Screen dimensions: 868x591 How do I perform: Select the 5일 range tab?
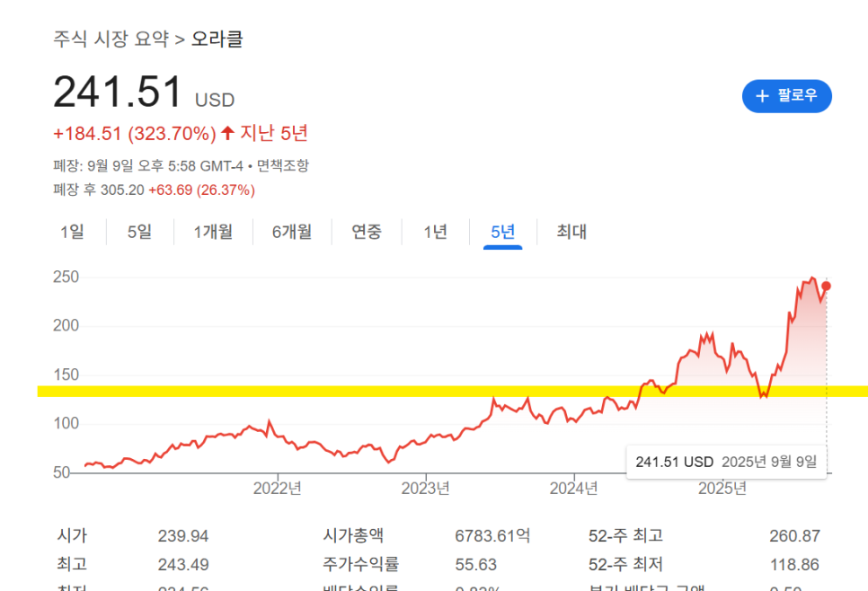pos(139,232)
